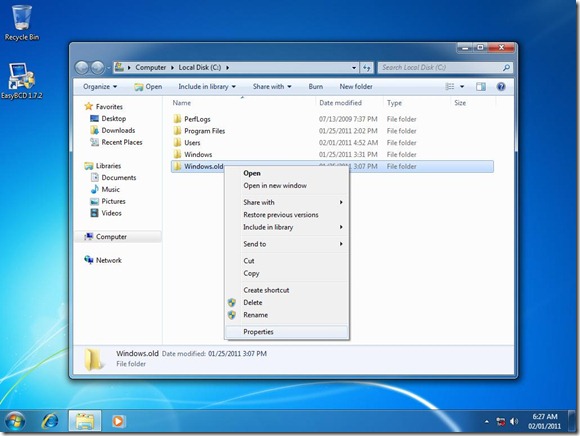580x436 pixels.
Task: Choose Delete in context menu
Action: point(253,303)
